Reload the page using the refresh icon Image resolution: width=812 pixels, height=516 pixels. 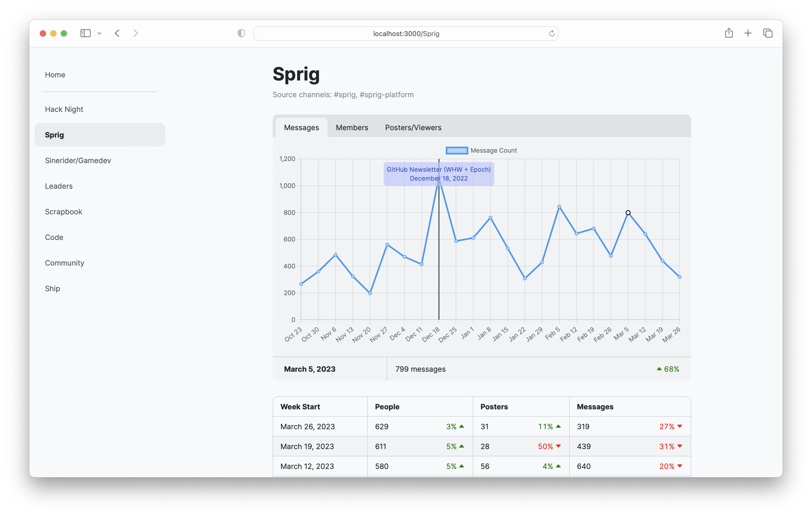click(552, 33)
